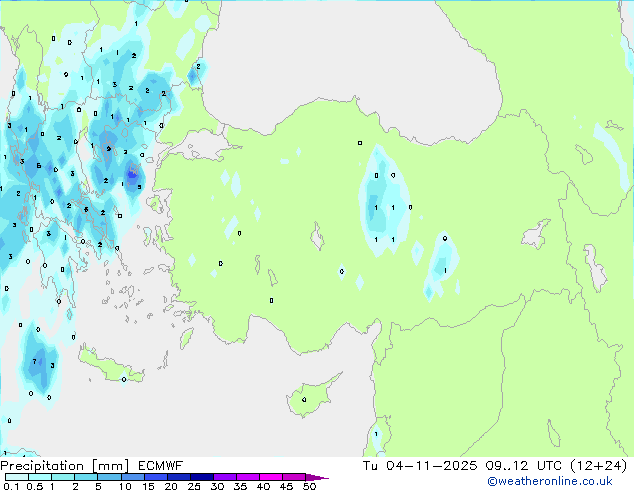Click the '25' legend scale label

(x=194, y=486)
